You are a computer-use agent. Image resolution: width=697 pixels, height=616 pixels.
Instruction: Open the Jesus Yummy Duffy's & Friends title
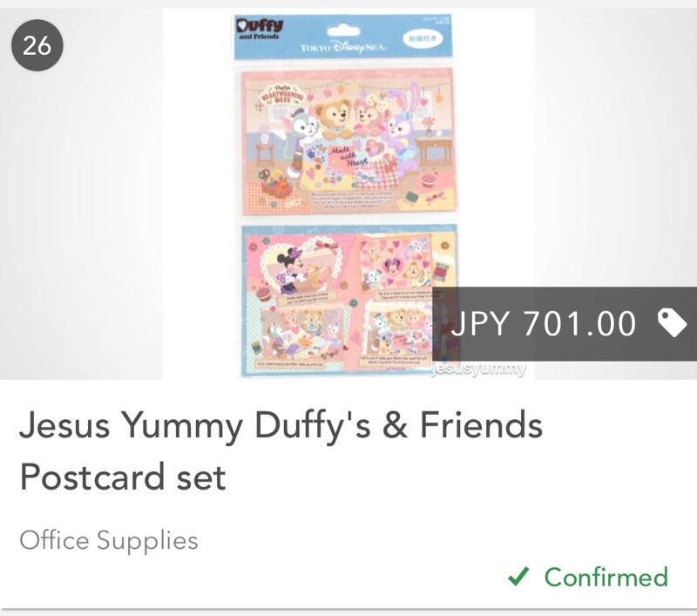tap(281, 425)
